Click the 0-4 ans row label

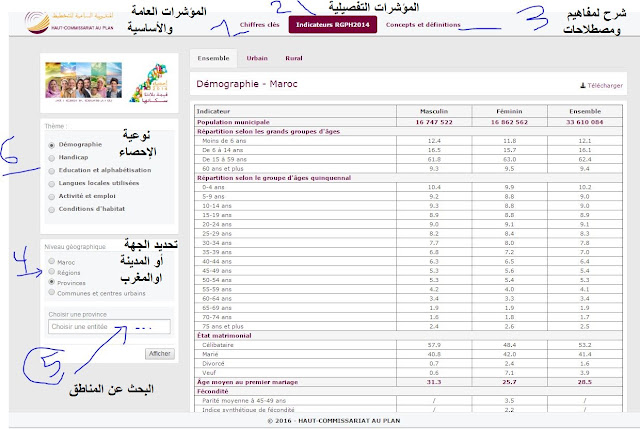[213, 187]
